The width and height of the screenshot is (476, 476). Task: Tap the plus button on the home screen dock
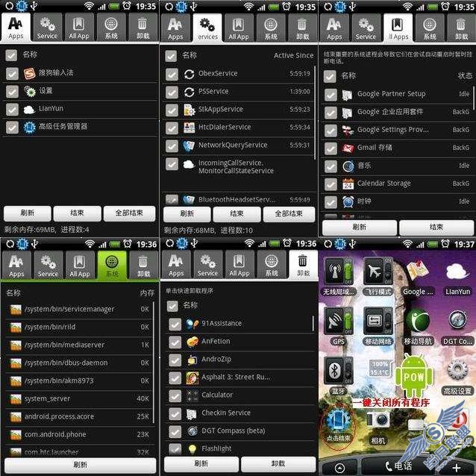(457, 468)
